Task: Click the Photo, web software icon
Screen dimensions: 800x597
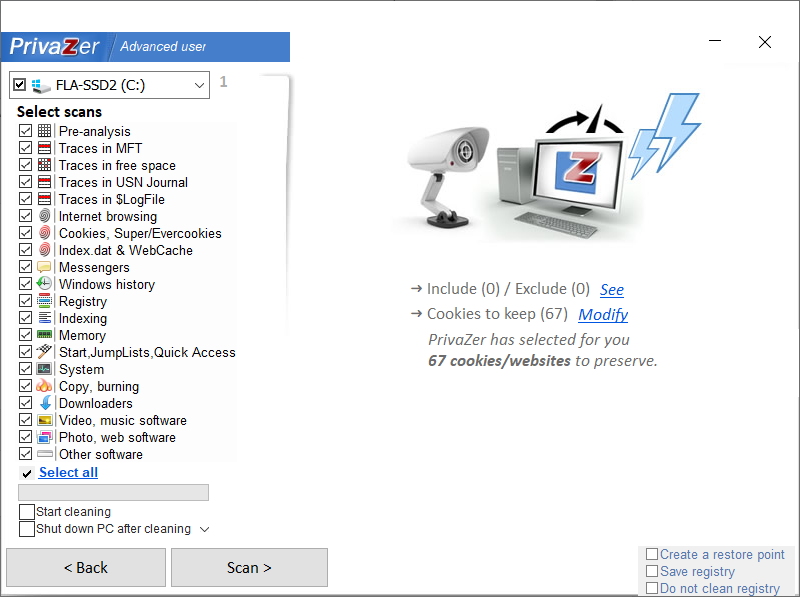Action: [44, 437]
